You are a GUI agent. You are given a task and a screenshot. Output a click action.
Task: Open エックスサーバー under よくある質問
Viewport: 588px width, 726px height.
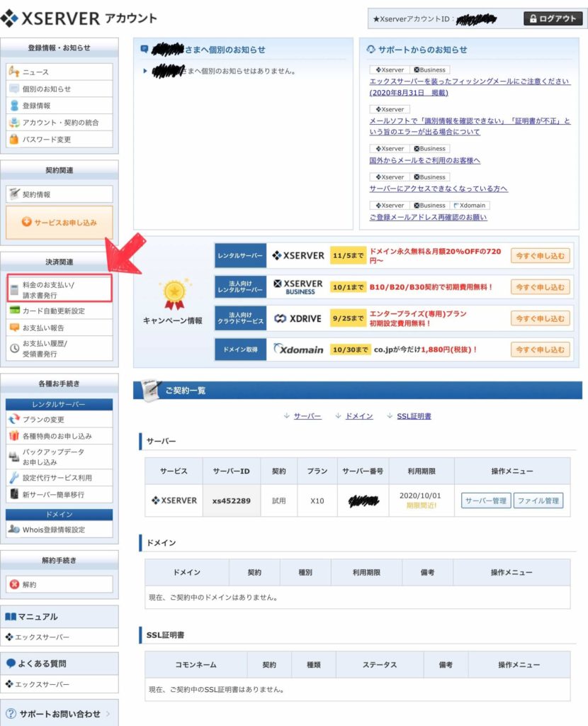tap(60, 684)
